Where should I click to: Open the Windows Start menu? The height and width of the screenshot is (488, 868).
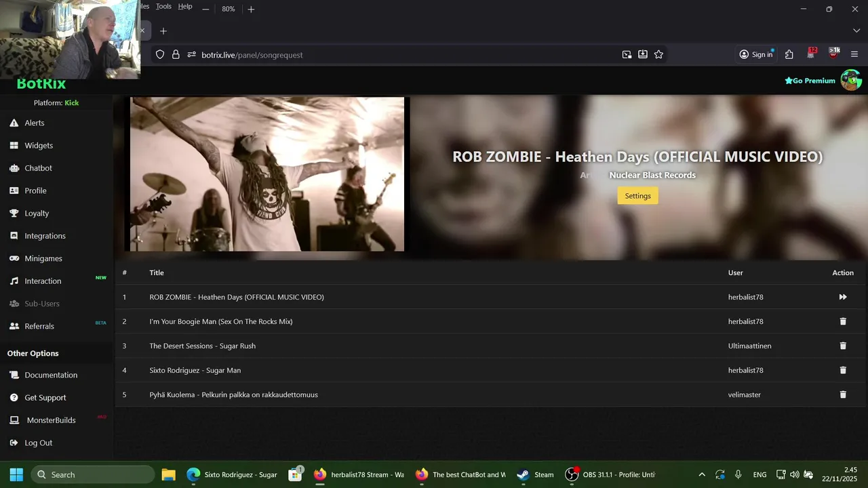16,474
